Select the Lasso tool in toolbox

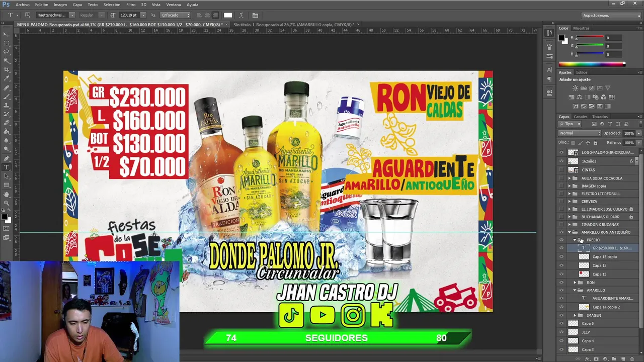tap(7, 52)
